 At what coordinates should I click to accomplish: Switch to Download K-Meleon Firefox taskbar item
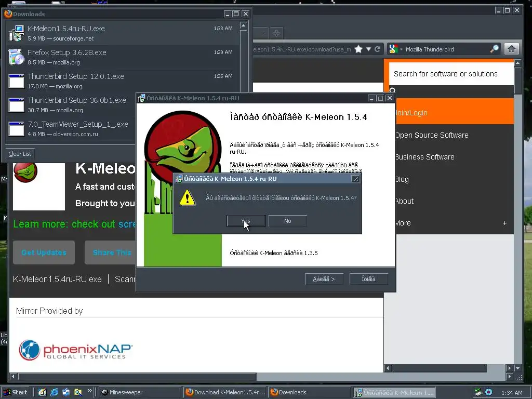pyautogui.click(x=225, y=392)
